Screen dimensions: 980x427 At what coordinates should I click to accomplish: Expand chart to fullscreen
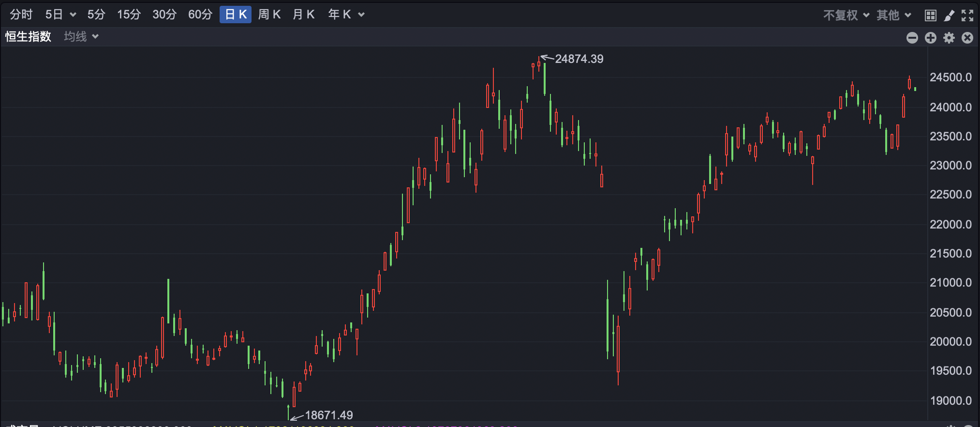(x=967, y=15)
